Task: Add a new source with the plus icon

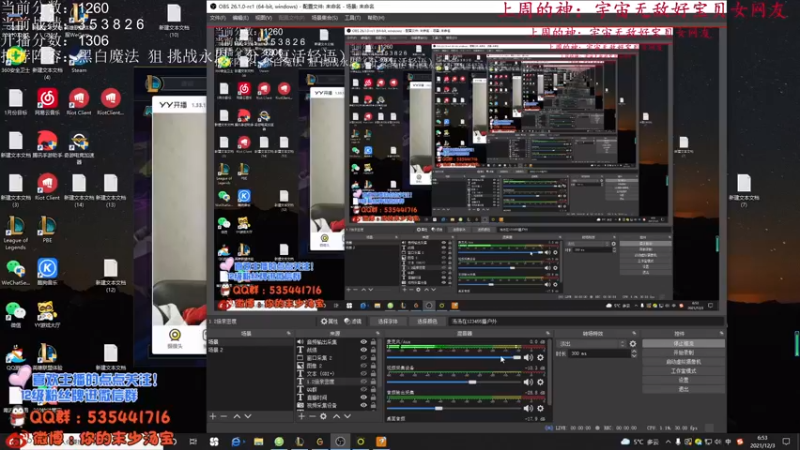Action: coord(302,416)
